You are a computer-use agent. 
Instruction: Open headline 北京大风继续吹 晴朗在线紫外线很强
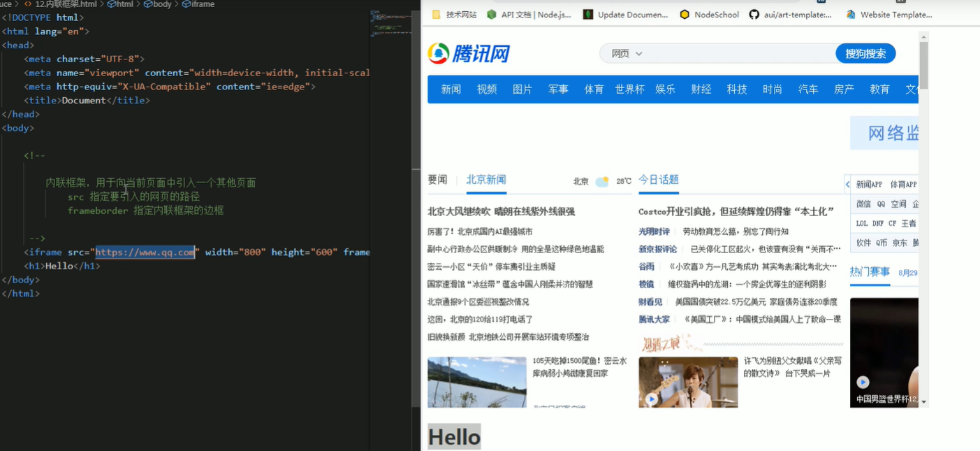pos(502,211)
